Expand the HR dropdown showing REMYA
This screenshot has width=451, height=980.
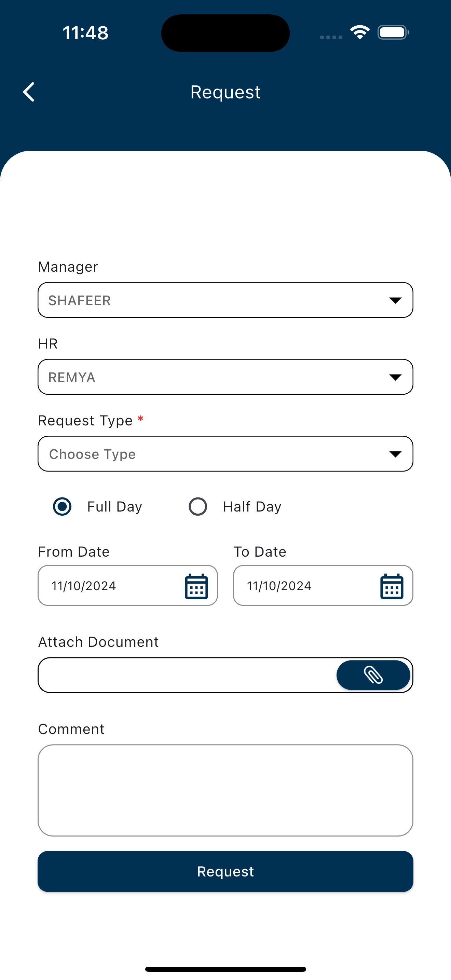tap(225, 377)
